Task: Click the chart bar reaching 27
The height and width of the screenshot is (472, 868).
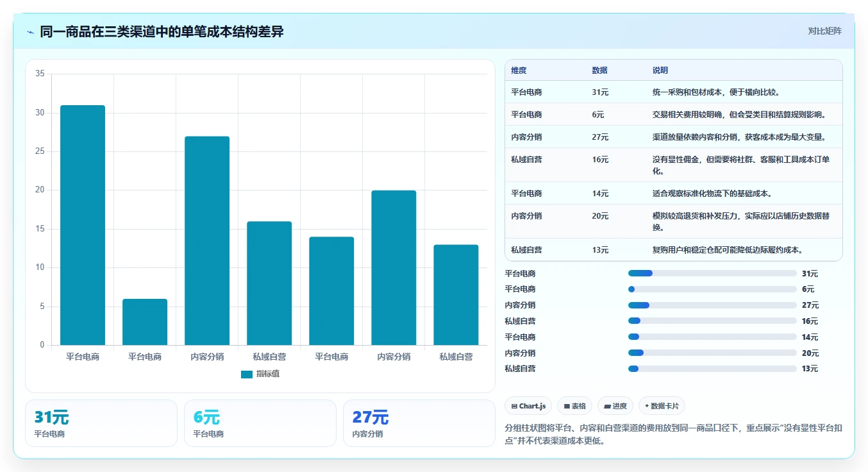Action: pos(207,240)
